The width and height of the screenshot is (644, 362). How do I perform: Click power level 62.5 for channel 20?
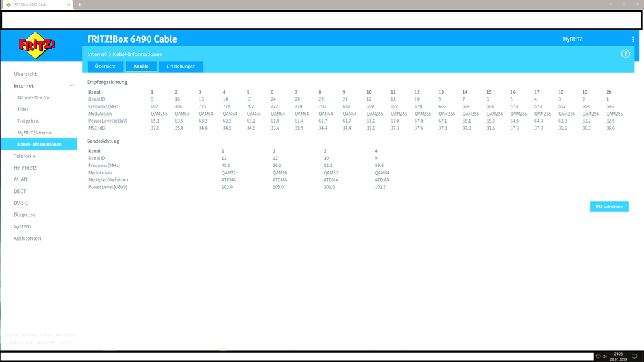click(610, 121)
